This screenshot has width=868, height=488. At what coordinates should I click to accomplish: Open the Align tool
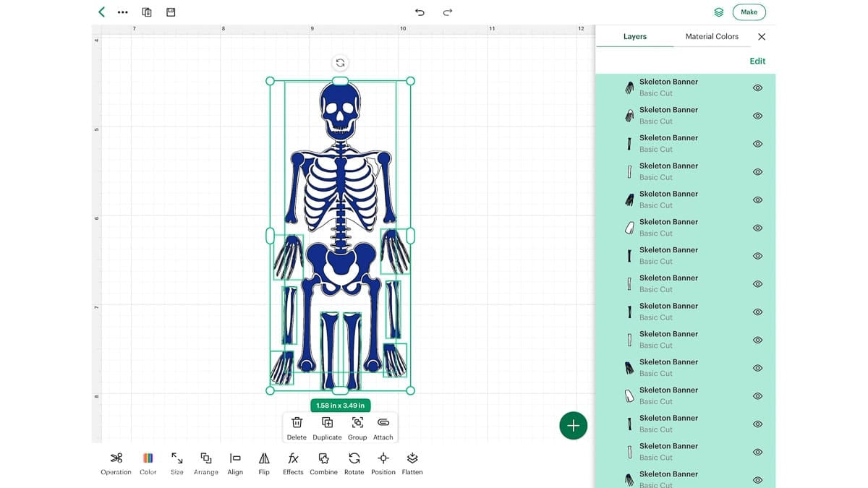[x=235, y=463]
